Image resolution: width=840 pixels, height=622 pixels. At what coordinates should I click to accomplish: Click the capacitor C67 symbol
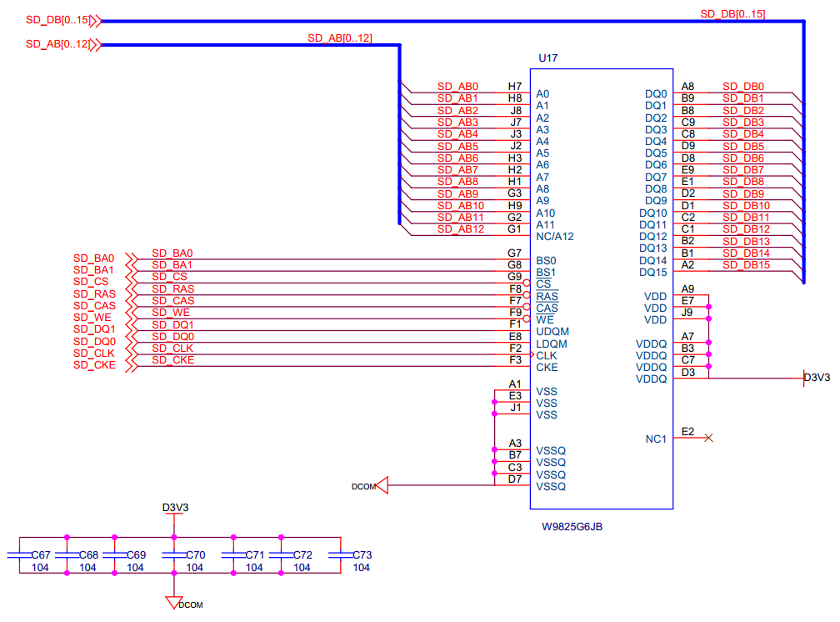(18, 556)
